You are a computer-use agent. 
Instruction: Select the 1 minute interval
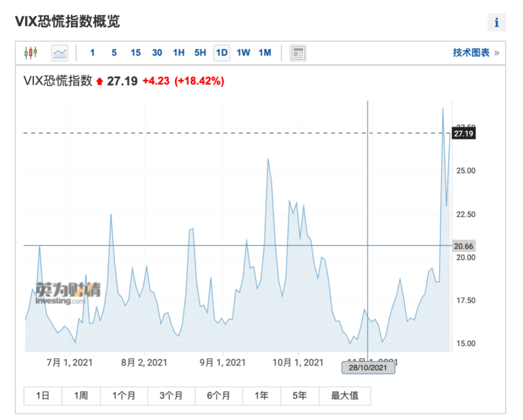pos(92,53)
